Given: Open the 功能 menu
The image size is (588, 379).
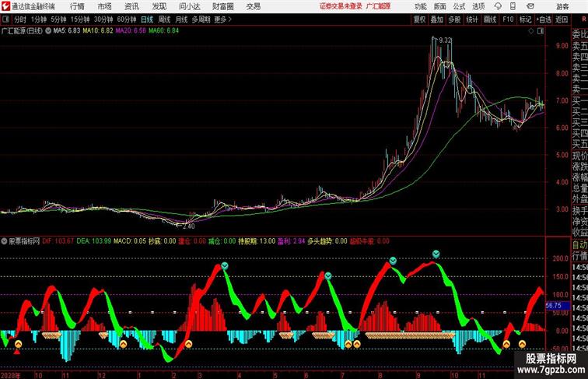Looking at the screenshot, I should tap(421, 6).
